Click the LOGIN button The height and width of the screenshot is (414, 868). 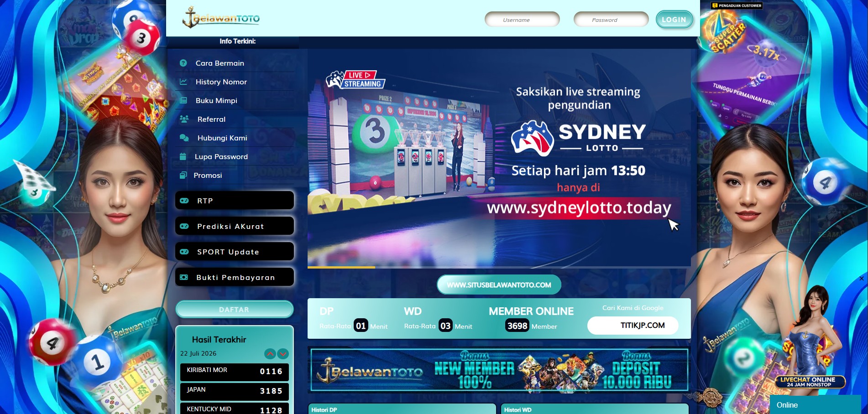(x=674, y=20)
